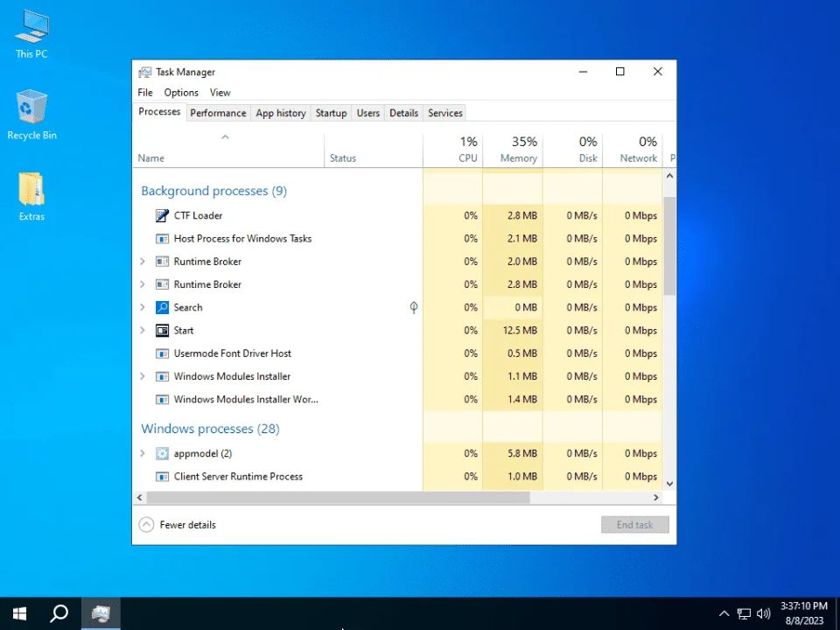Click the scroll left arrow
Screen dimensions: 840x630
click(x=140, y=498)
